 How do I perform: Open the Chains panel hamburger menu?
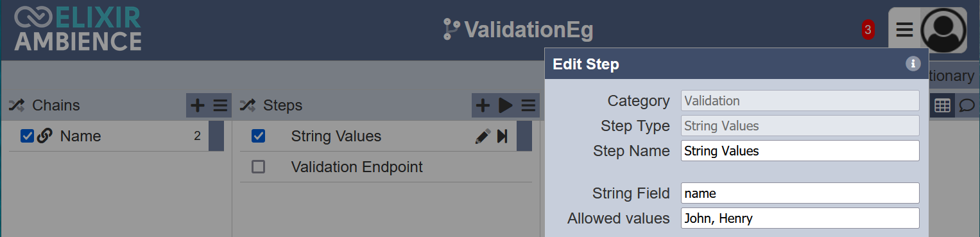220,105
